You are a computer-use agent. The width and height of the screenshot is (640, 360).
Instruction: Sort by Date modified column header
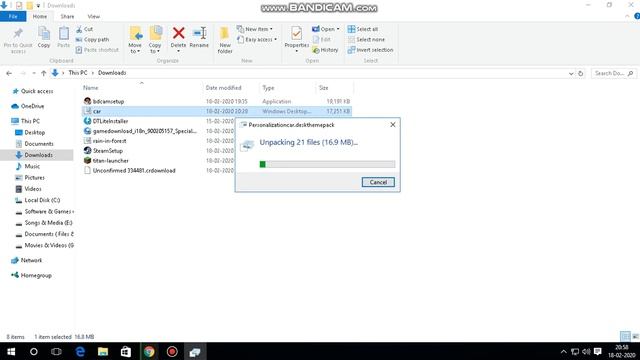(x=223, y=88)
